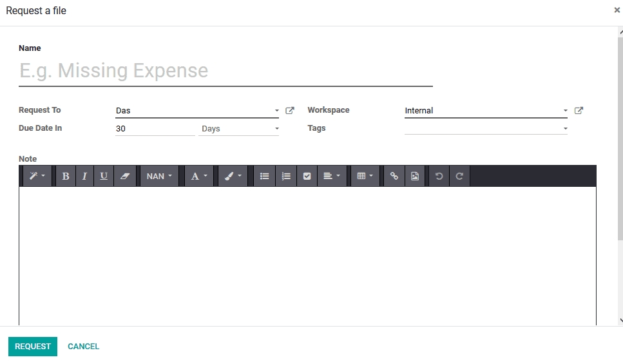Click the Name input field

pos(225,71)
